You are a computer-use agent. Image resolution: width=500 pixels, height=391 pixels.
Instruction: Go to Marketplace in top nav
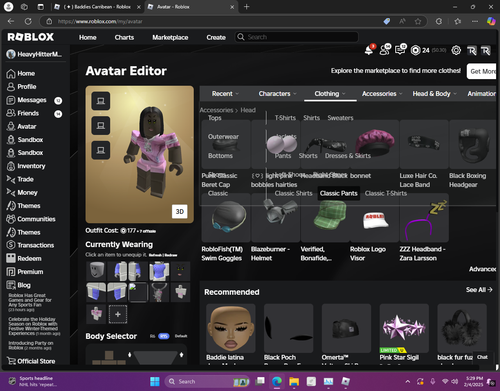170,37
